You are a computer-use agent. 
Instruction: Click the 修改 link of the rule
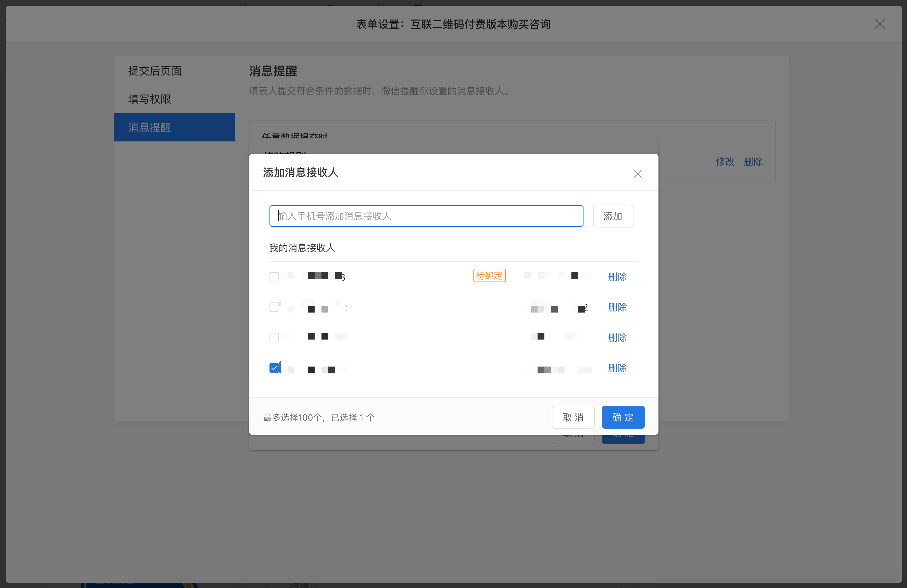click(x=724, y=161)
